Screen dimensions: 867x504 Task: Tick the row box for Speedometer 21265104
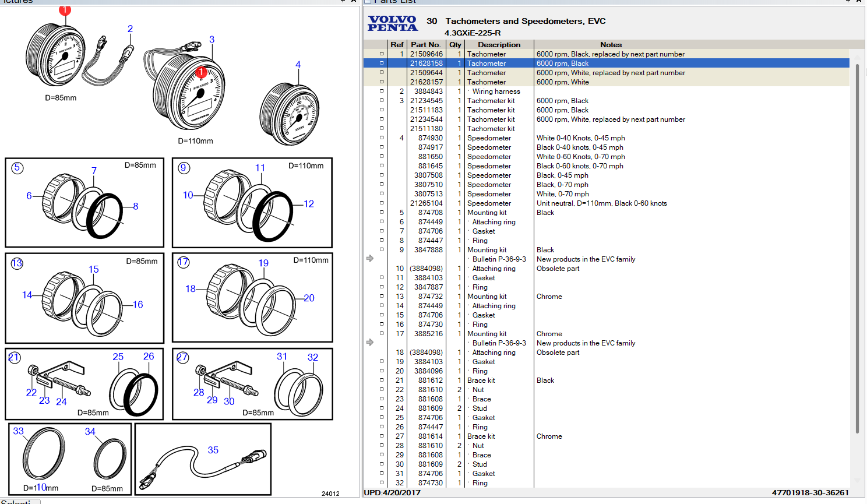(382, 203)
